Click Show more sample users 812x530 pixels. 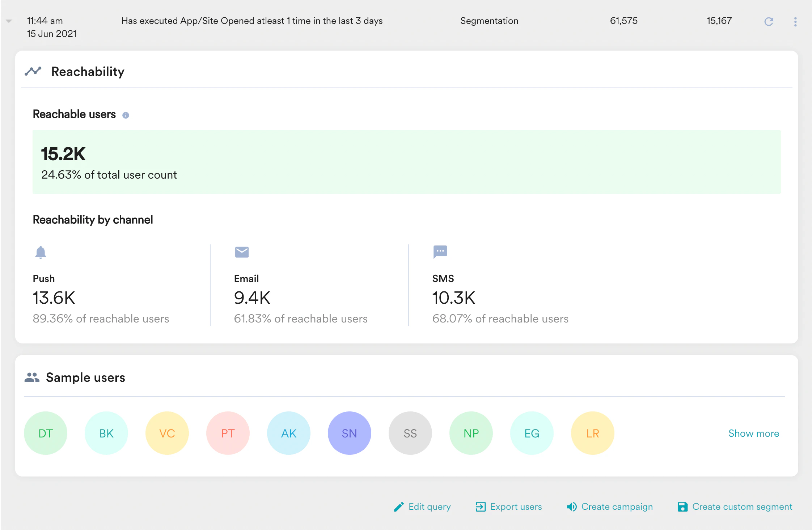coord(753,433)
